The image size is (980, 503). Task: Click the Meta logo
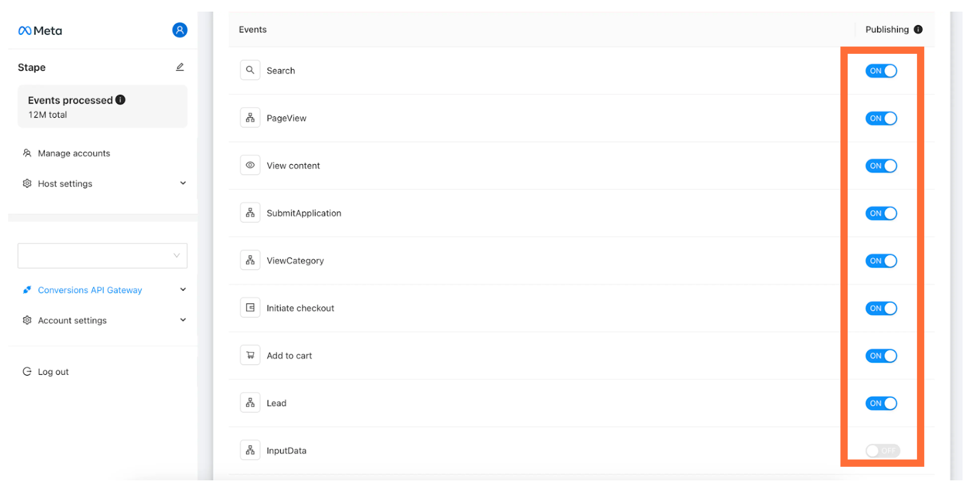pos(40,31)
